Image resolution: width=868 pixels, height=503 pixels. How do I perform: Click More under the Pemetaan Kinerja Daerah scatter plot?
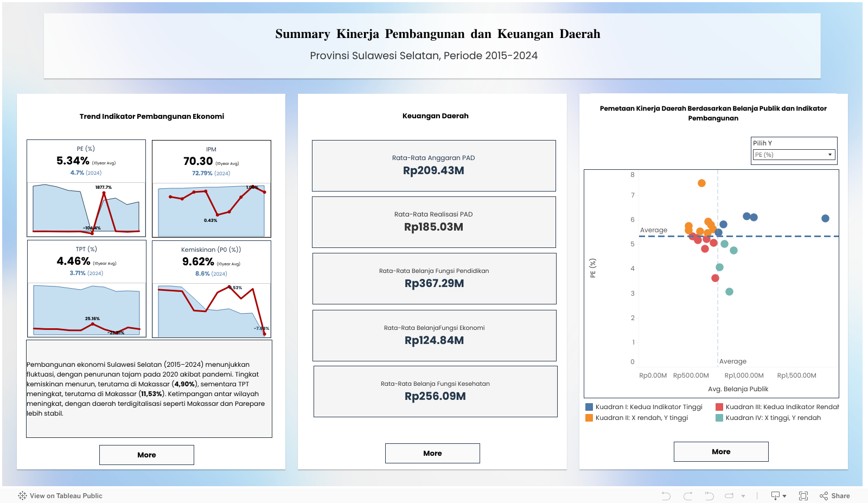click(721, 451)
